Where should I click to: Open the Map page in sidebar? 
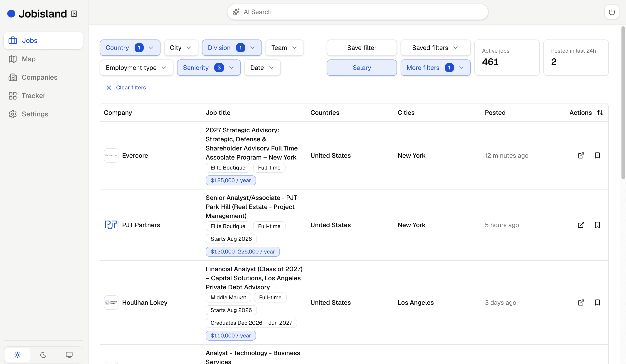click(43, 59)
